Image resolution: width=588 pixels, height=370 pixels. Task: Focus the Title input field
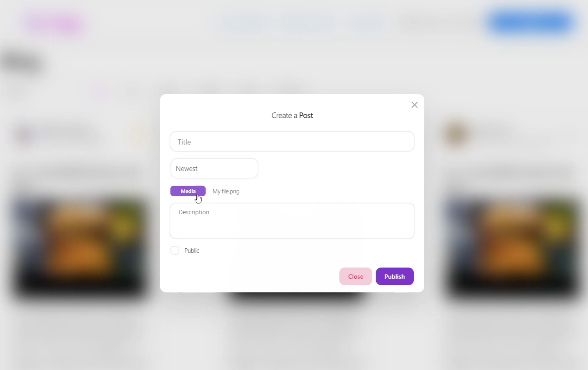pyautogui.click(x=292, y=142)
